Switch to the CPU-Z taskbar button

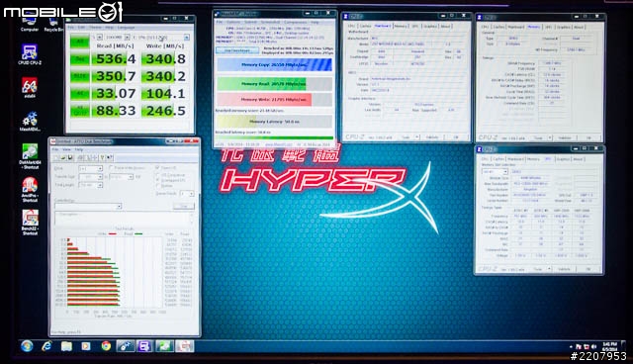point(145,346)
